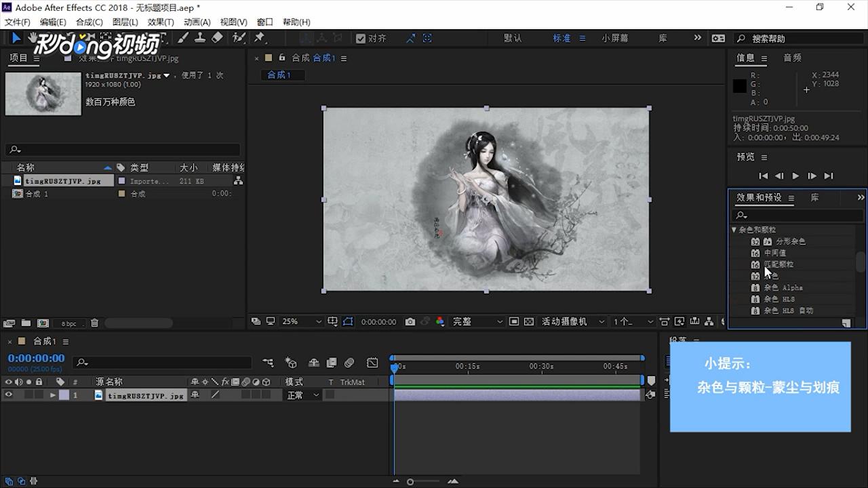Create a new folder in Project panel
Image resolution: width=868 pixels, height=488 pixels.
click(x=26, y=323)
